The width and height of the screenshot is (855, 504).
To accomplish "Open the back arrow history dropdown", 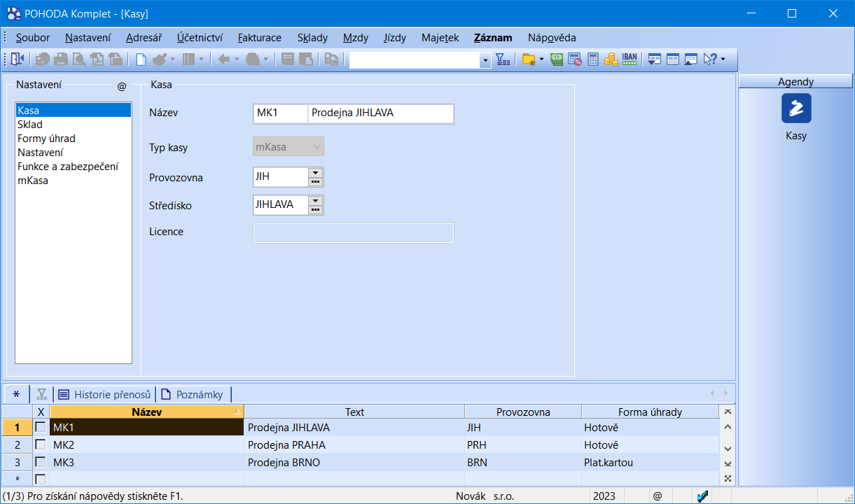I will tap(237, 59).
